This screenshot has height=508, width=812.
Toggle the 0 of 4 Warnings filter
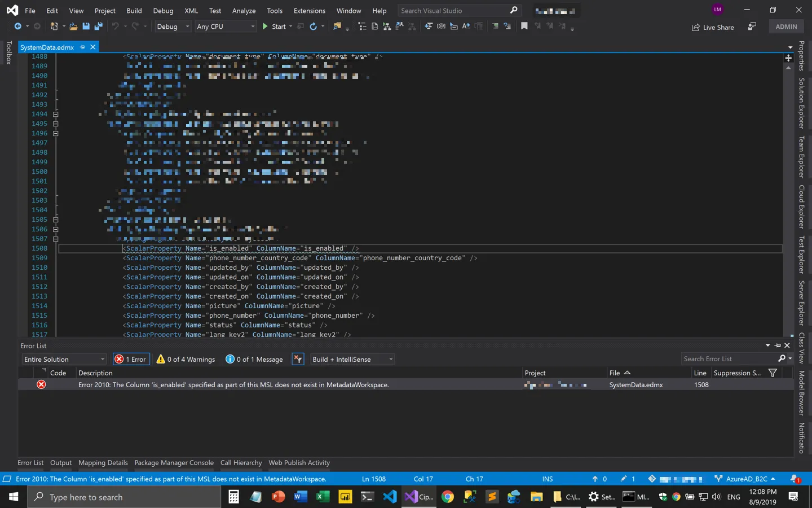(186, 360)
